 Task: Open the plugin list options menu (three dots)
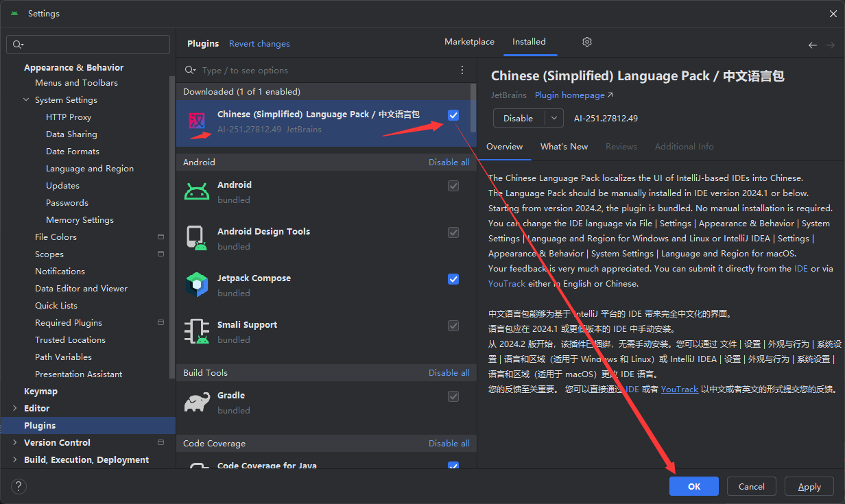(x=462, y=70)
